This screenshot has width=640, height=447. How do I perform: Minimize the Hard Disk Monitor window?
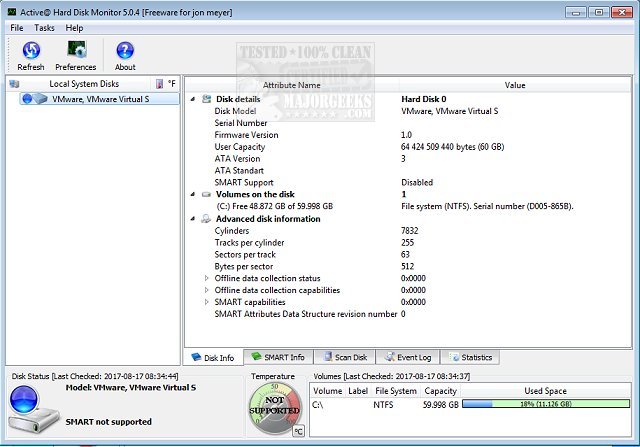point(576,12)
